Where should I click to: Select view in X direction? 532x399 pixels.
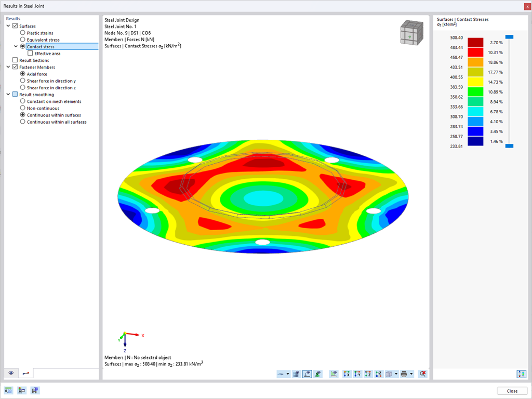(346, 374)
